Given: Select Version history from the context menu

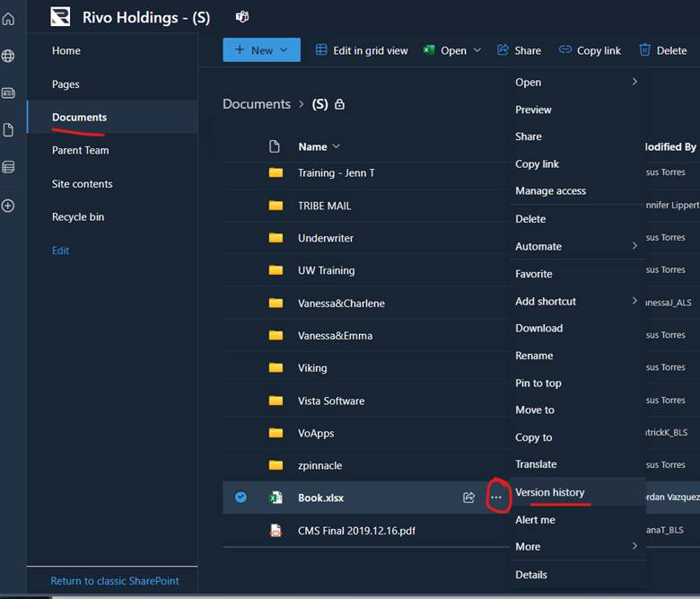Looking at the screenshot, I should tap(549, 492).
